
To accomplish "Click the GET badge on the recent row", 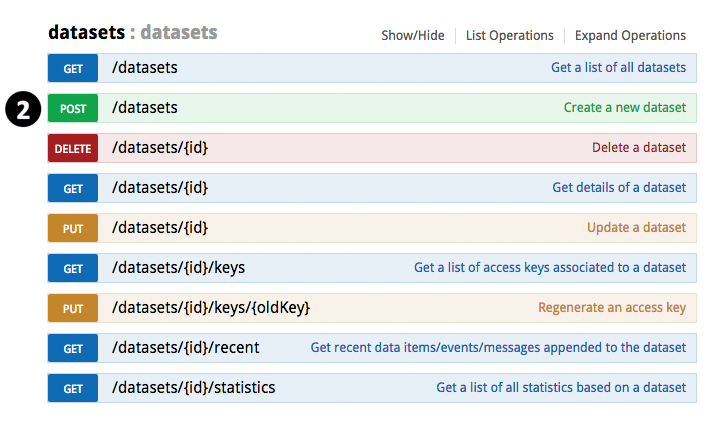I will coord(73,348).
